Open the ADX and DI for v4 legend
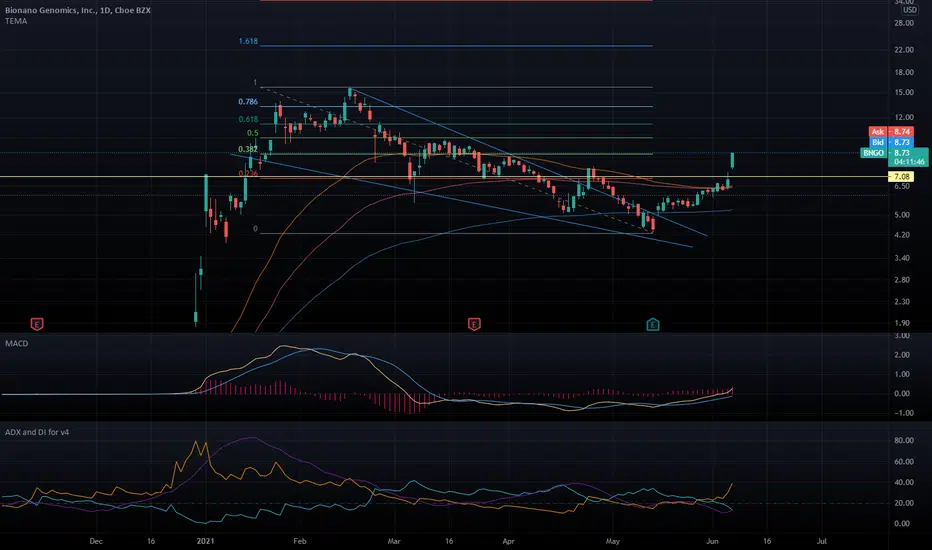The width and height of the screenshot is (932, 550). tap(37, 432)
